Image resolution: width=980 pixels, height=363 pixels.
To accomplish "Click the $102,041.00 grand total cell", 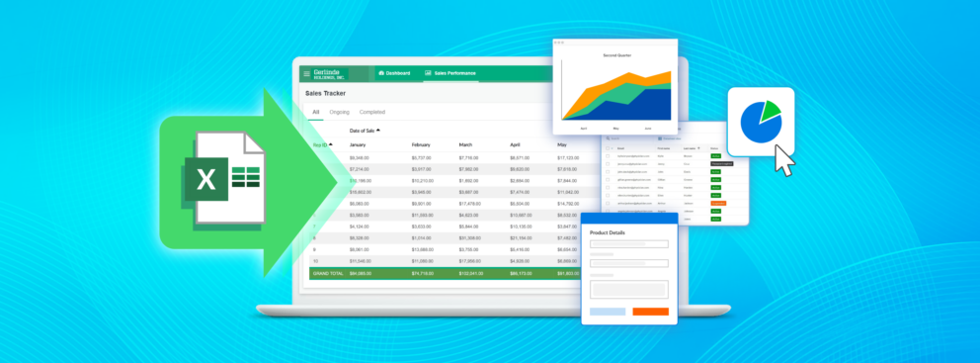I will pyautogui.click(x=471, y=274).
